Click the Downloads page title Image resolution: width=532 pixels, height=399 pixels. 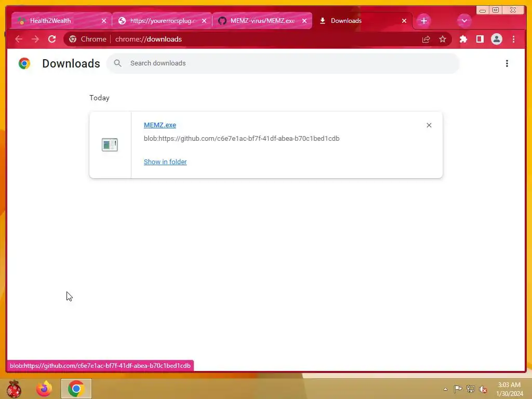point(71,63)
